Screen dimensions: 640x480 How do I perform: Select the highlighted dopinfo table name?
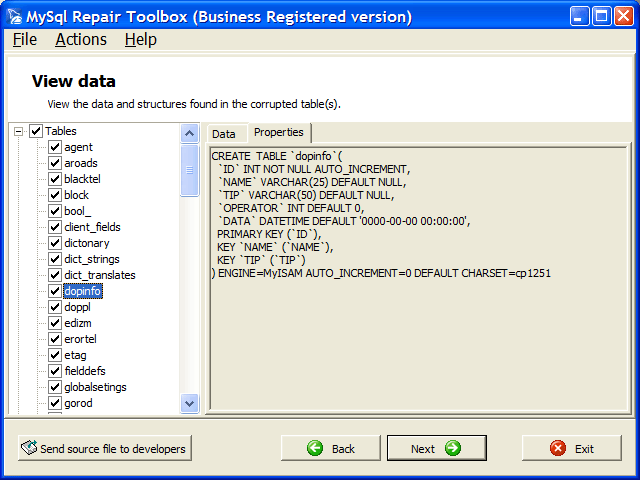click(x=83, y=291)
